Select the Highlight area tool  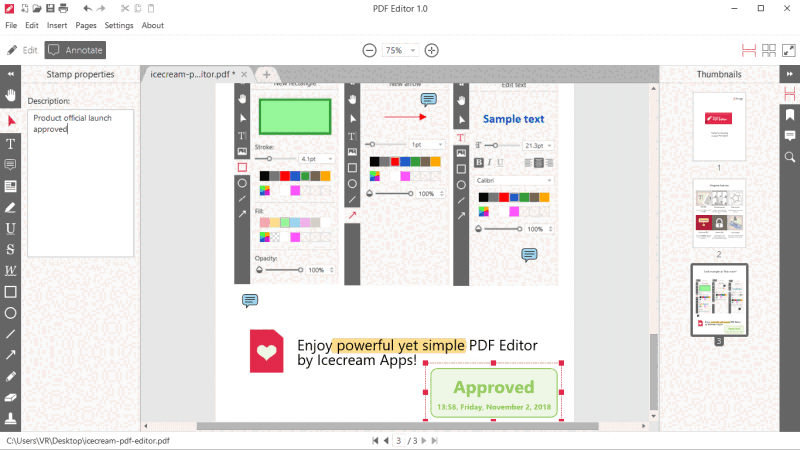(10, 186)
